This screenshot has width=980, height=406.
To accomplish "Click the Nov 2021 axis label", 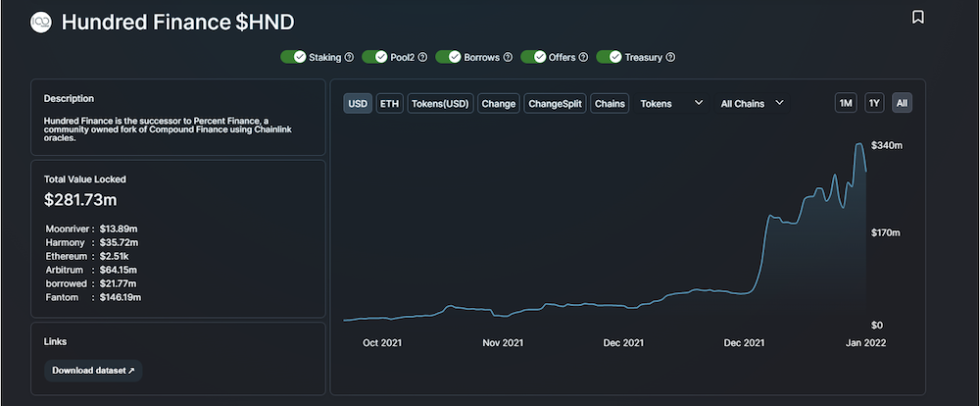I will pyautogui.click(x=503, y=343).
